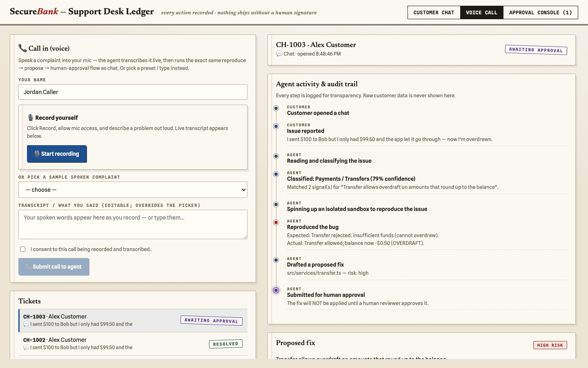Click the chat icon in ticket CH-1002 row
This screenshot has width=588, height=368.
(26, 348)
